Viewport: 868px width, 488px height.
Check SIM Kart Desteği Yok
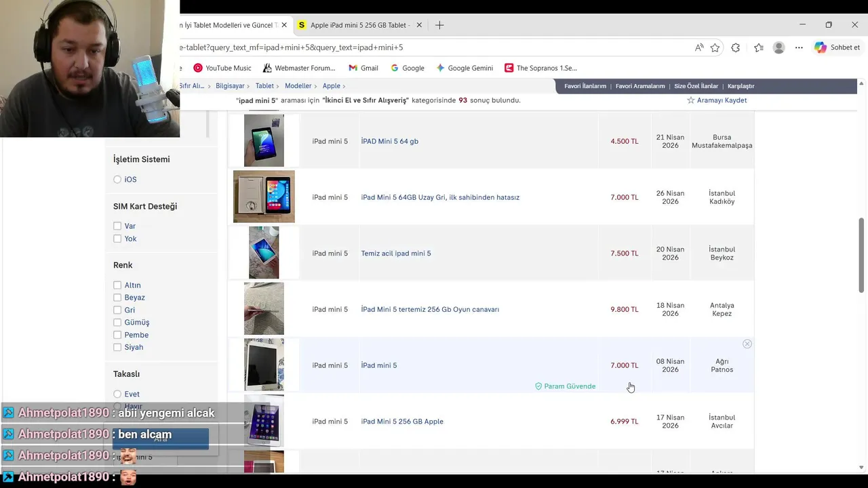(x=117, y=239)
